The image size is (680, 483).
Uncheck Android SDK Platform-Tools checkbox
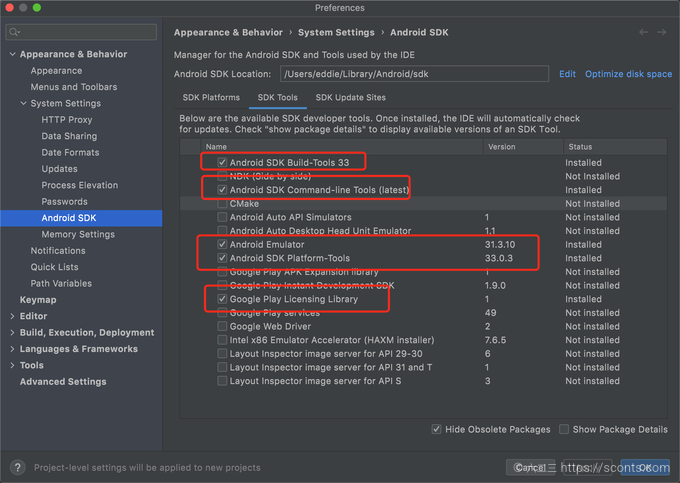[x=222, y=258]
